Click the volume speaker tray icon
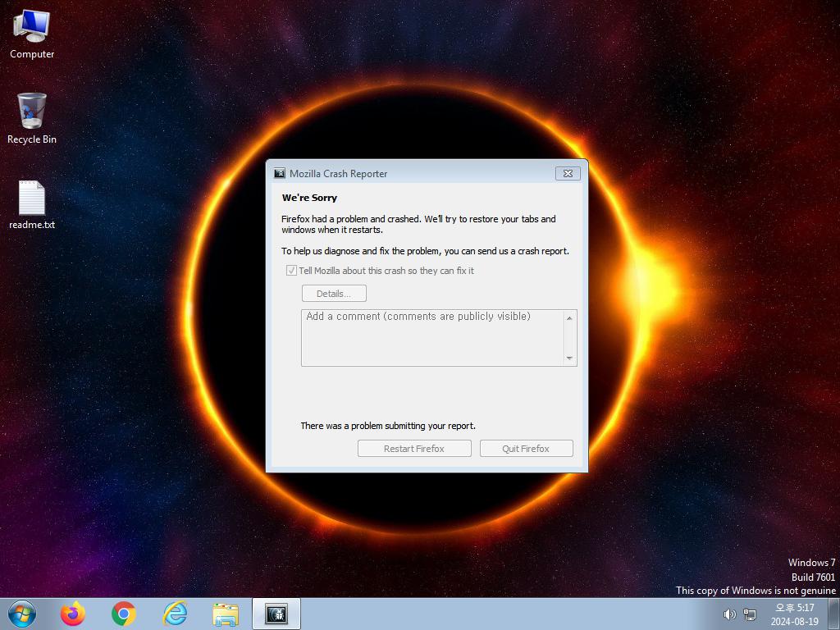Viewport: 840px width, 630px height. click(729, 614)
